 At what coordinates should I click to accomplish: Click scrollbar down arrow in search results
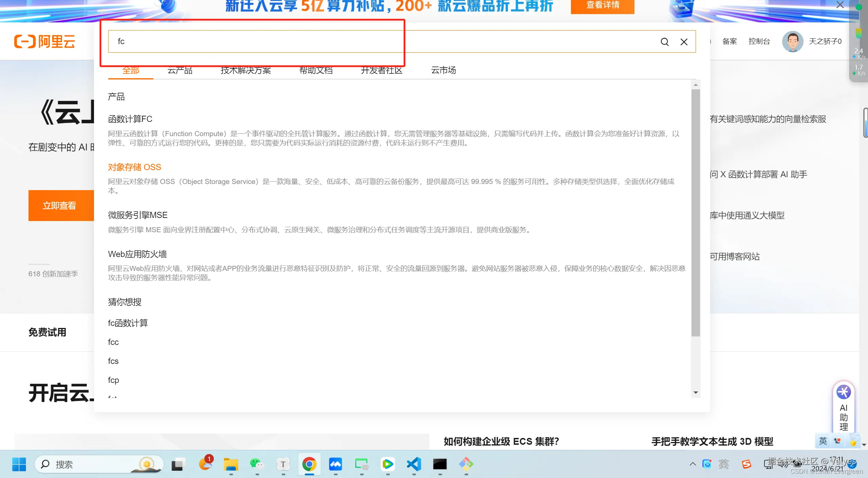(x=696, y=392)
